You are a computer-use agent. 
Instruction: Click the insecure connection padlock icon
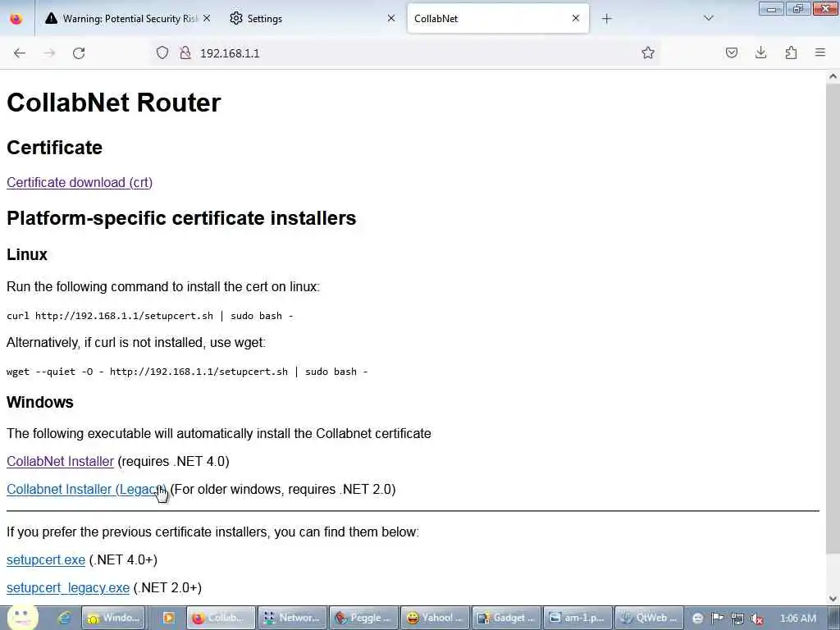click(185, 52)
